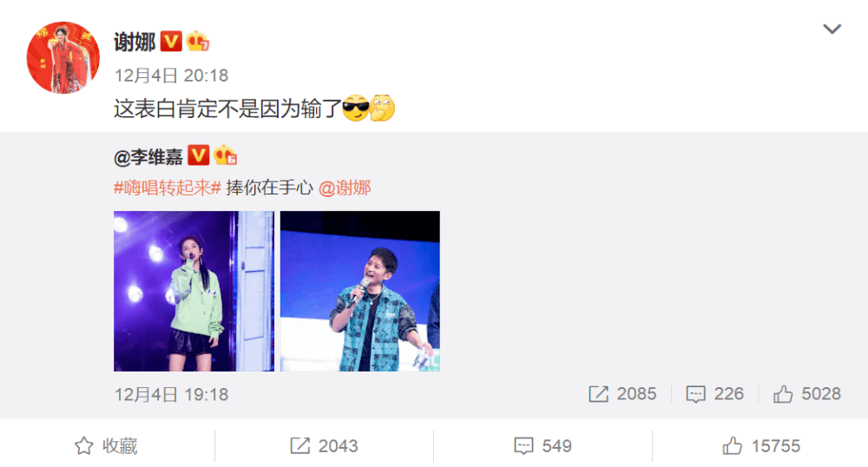The height and width of the screenshot is (467, 868).
Task: Open the #嗨唱转起来# hashtag topic
Action: (x=168, y=188)
